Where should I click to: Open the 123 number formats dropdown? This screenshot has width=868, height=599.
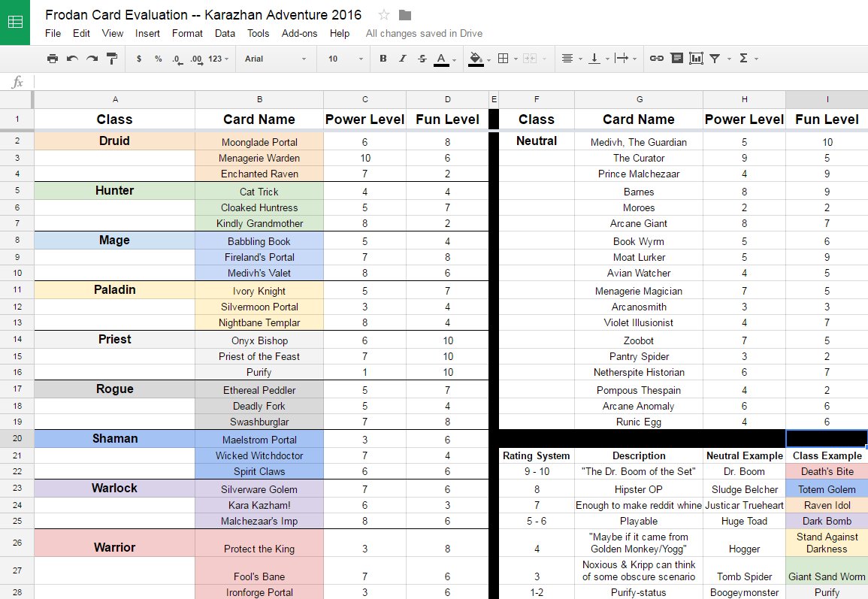pos(218,59)
